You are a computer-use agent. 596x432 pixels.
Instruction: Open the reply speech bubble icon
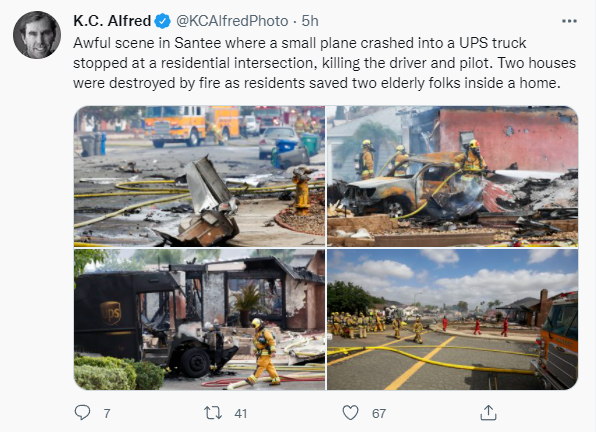[x=82, y=413]
